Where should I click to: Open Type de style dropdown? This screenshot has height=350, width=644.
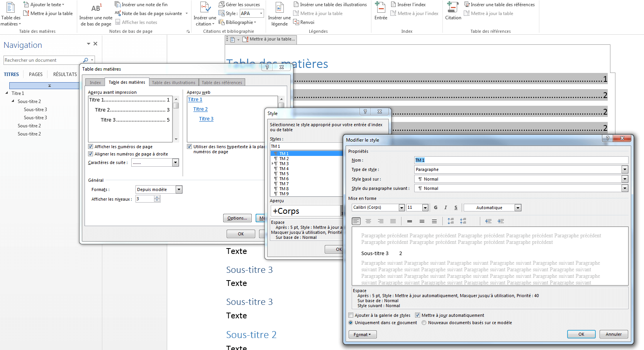pyautogui.click(x=625, y=169)
